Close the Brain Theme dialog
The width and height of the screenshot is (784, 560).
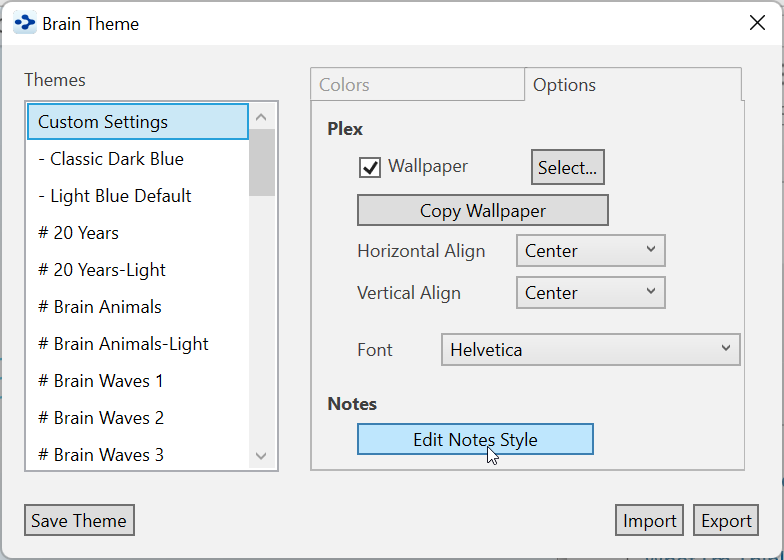point(757,23)
